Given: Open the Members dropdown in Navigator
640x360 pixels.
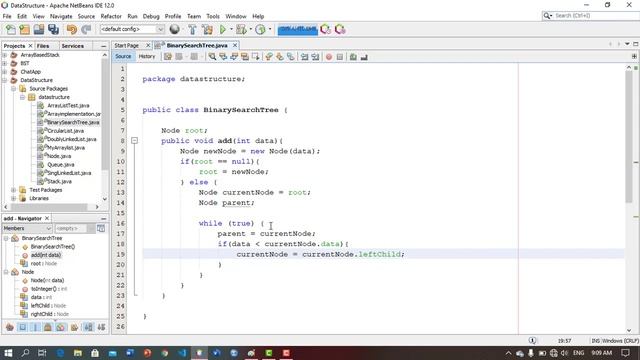Looking at the screenshot, I should 27,228.
